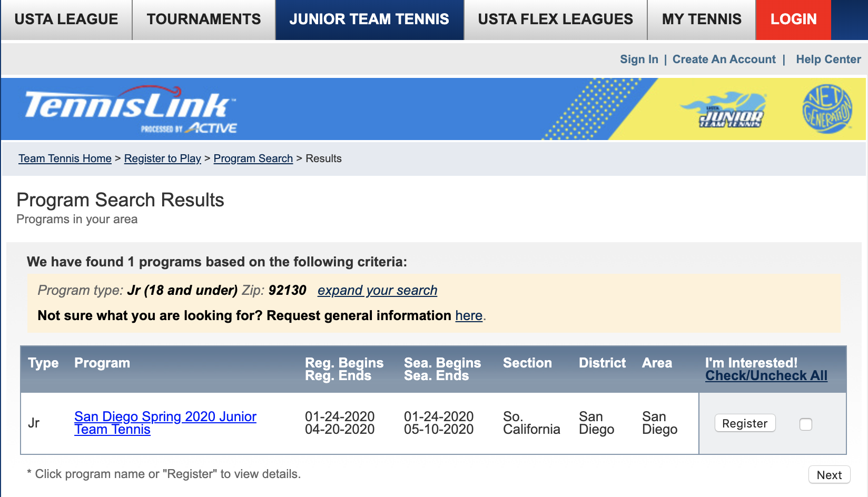Click the expand your search link

tap(377, 290)
